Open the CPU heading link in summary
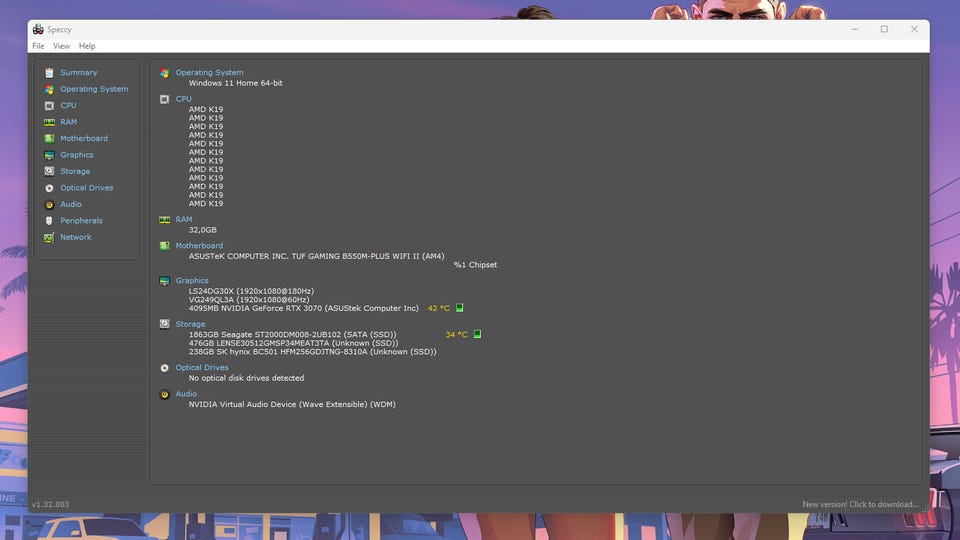The height and width of the screenshot is (540, 960). (x=183, y=99)
